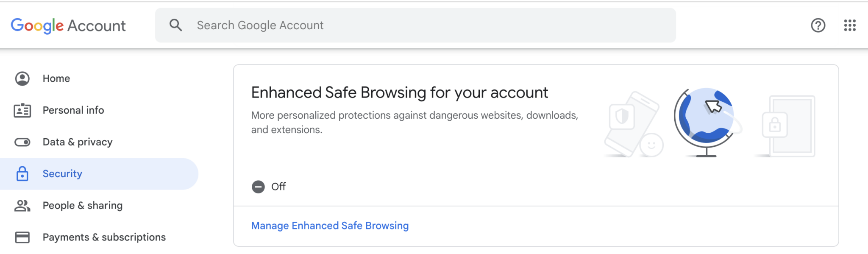Select the Security padlock icon
Viewport: 868px width, 254px height.
click(x=22, y=173)
